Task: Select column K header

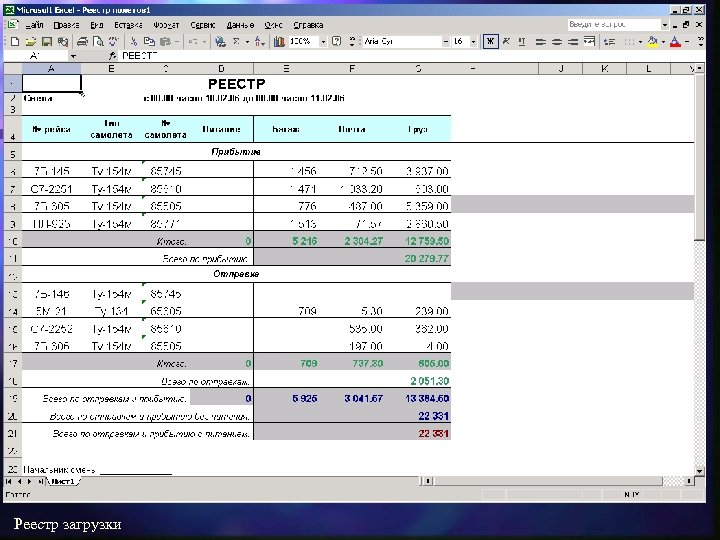Action: tap(605, 69)
